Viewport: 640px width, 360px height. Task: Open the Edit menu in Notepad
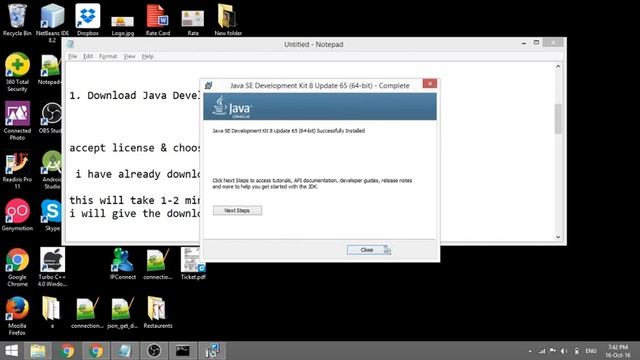click(x=88, y=56)
